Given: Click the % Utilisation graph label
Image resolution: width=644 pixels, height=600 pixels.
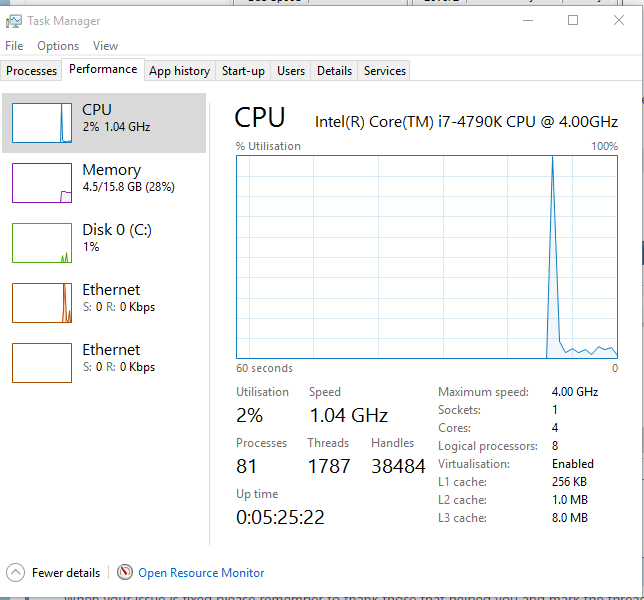Looking at the screenshot, I should [x=268, y=146].
